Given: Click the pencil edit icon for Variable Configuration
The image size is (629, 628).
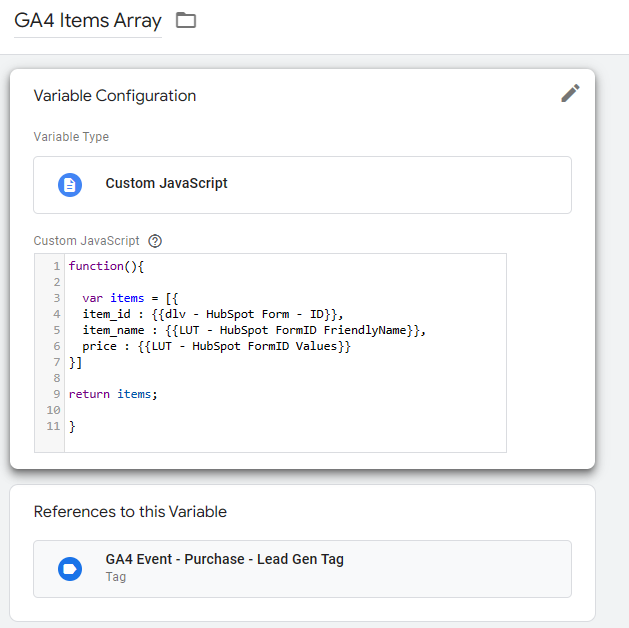Looking at the screenshot, I should tap(570, 93).
